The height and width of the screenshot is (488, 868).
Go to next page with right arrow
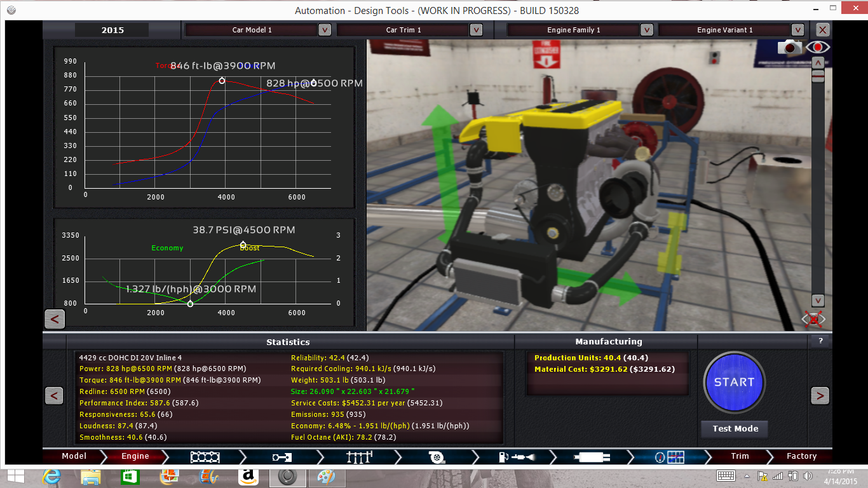820,396
